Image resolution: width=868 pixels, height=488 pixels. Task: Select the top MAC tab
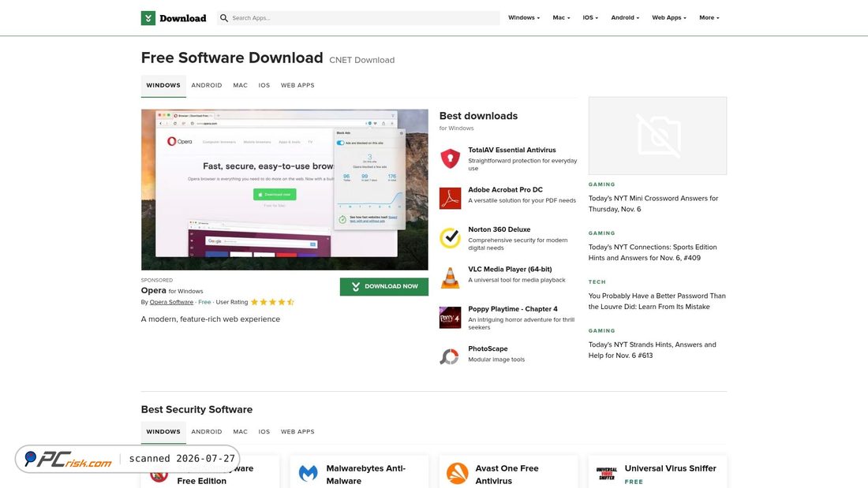(x=240, y=86)
